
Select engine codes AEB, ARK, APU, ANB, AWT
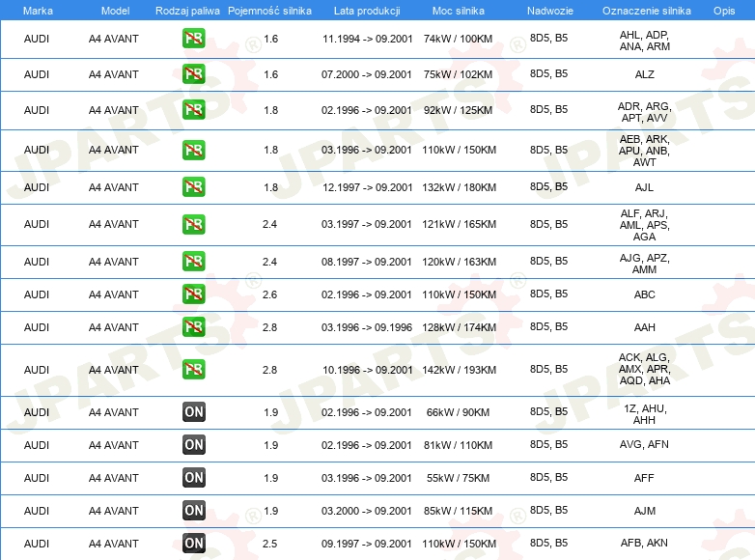point(644,151)
